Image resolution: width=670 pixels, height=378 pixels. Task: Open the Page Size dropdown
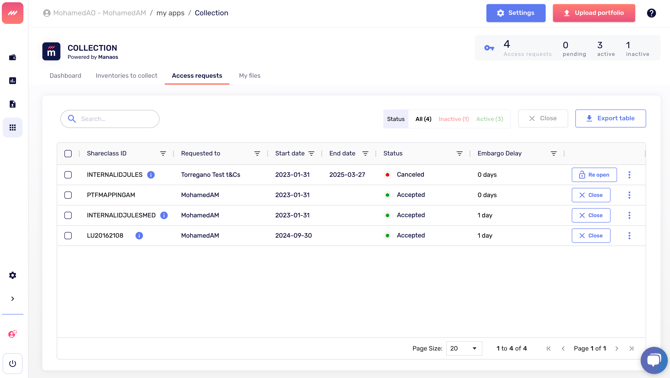pyautogui.click(x=464, y=349)
